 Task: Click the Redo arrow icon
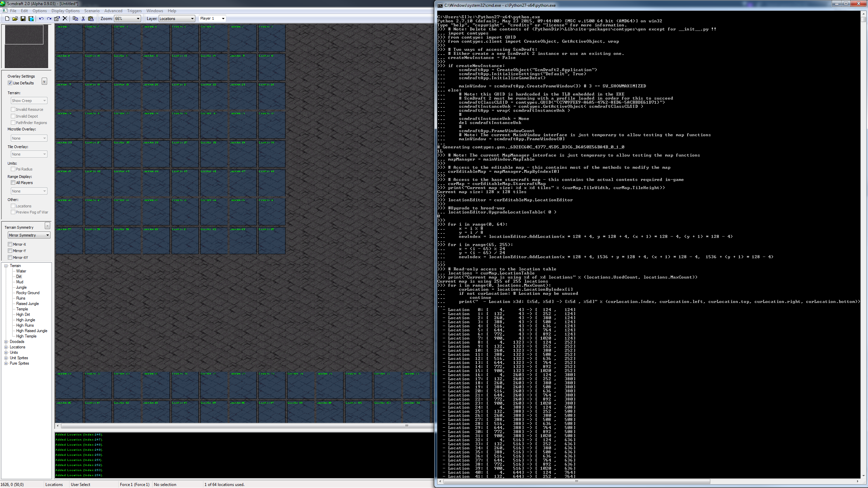(x=49, y=19)
